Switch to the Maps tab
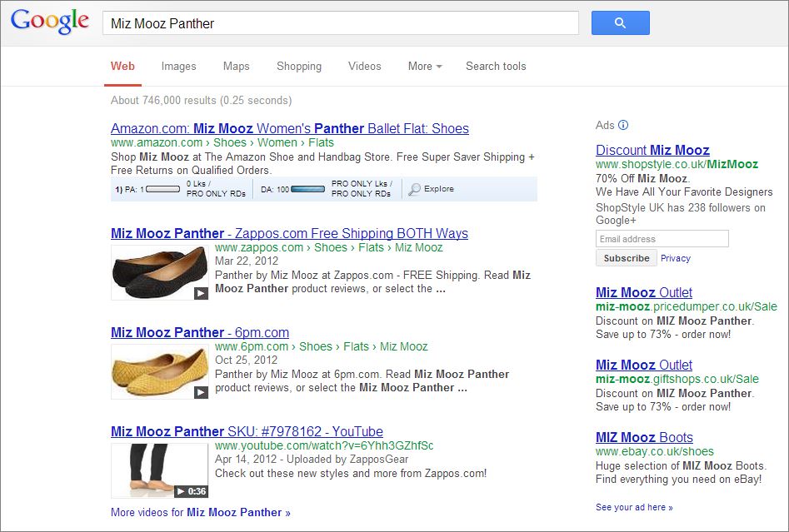 (x=236, y=67)
